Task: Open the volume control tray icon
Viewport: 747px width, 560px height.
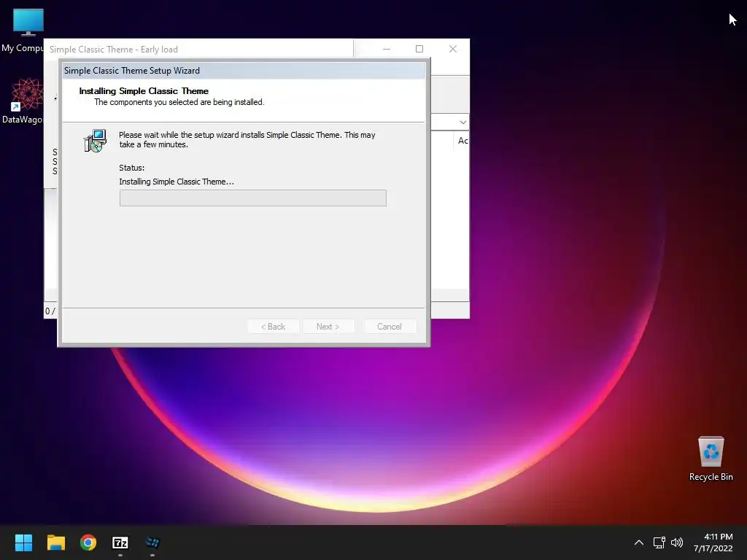Action: pyautogui.click(x=676, y=542)
